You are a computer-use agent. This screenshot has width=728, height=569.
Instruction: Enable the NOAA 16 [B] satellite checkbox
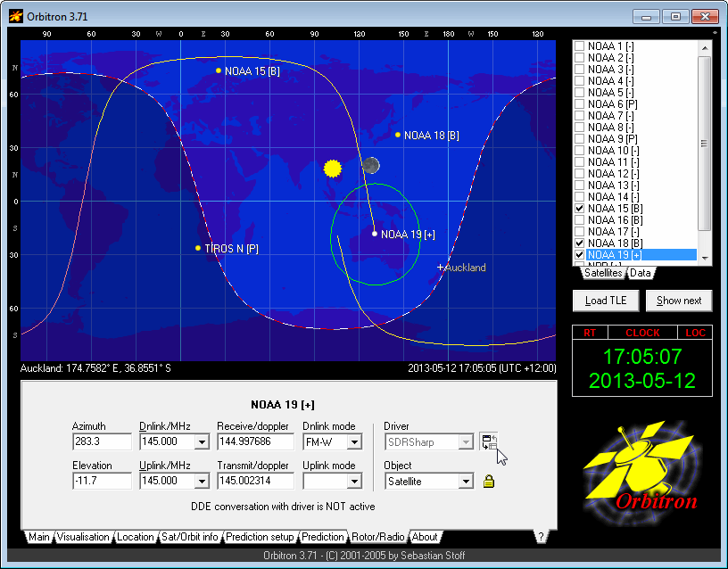[580, 219]
